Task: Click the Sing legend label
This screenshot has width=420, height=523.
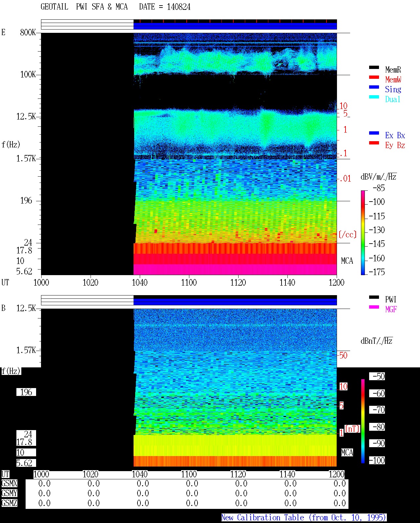Action: pyautogui.click(x=393, y=89)
